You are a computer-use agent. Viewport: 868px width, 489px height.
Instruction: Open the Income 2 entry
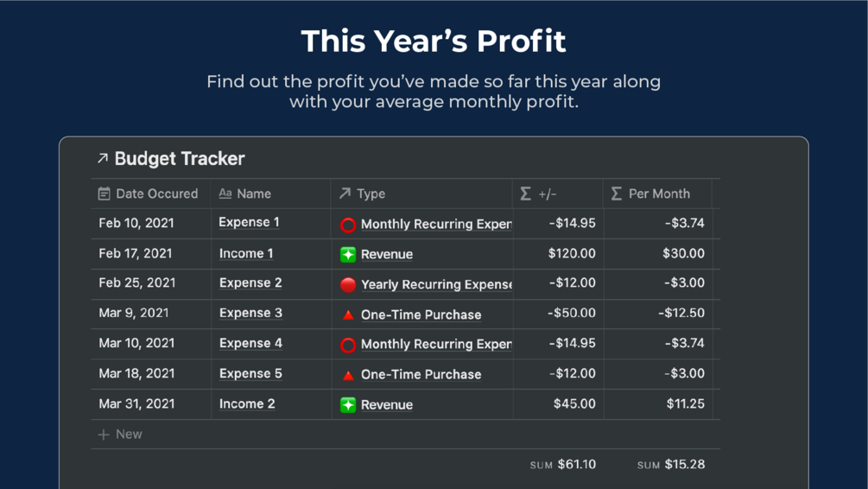click(x=247, y=403)
